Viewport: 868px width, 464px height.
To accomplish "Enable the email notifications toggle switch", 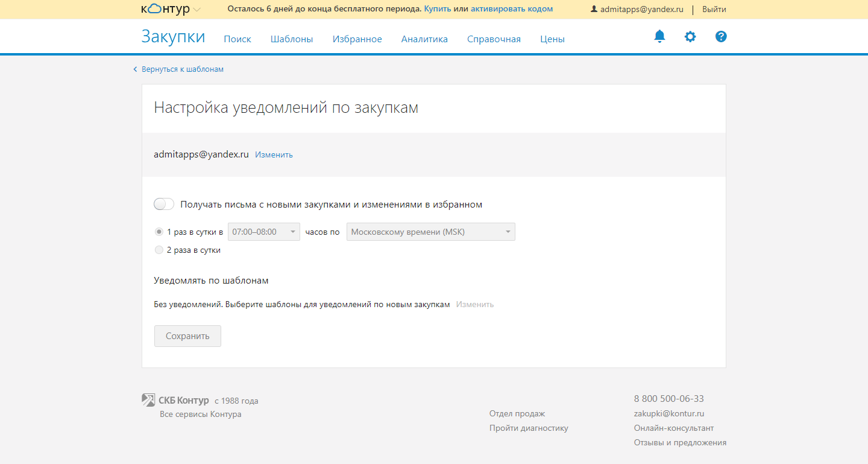I will (x=164, y=204).
